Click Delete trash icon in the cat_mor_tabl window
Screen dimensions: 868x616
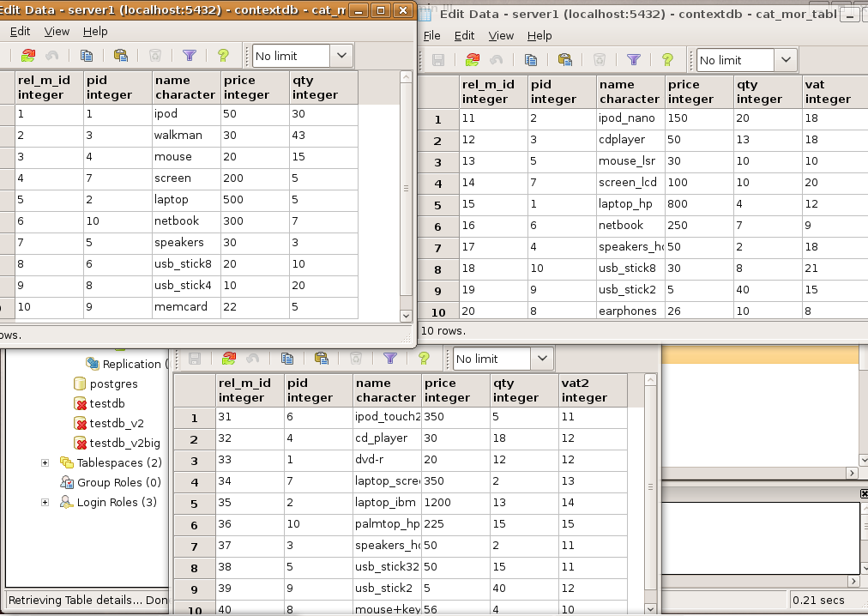point(600,60)
